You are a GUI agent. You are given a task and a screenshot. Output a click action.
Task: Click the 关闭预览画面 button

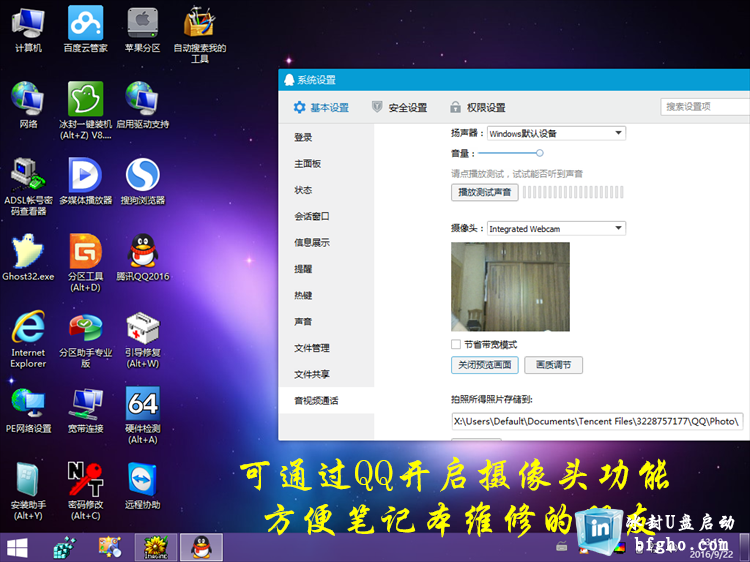tap(485, 365)
